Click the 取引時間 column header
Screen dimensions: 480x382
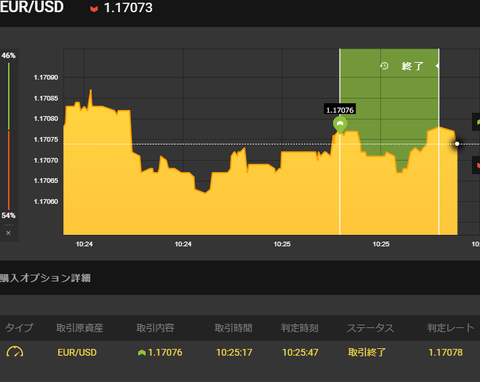pos(233,328)
